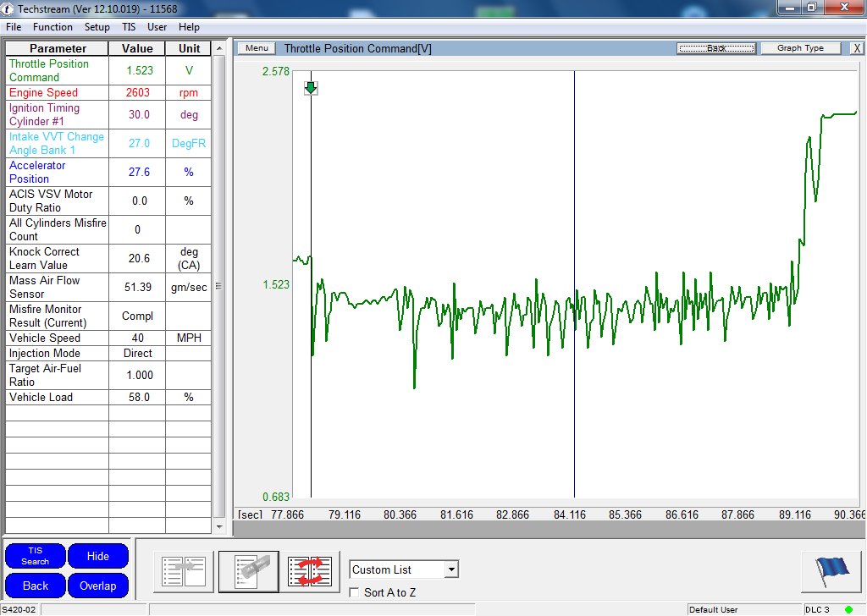The height and width of the screenshot is (616, 867).
Task: Click the Default User status bar entry
Action: [713, 609]
